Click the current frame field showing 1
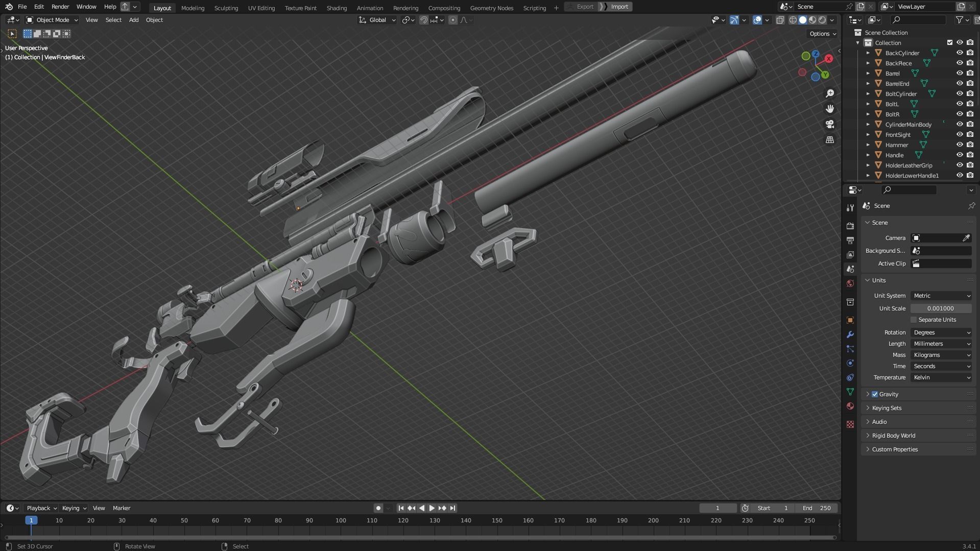 click(x=718, y=508)
